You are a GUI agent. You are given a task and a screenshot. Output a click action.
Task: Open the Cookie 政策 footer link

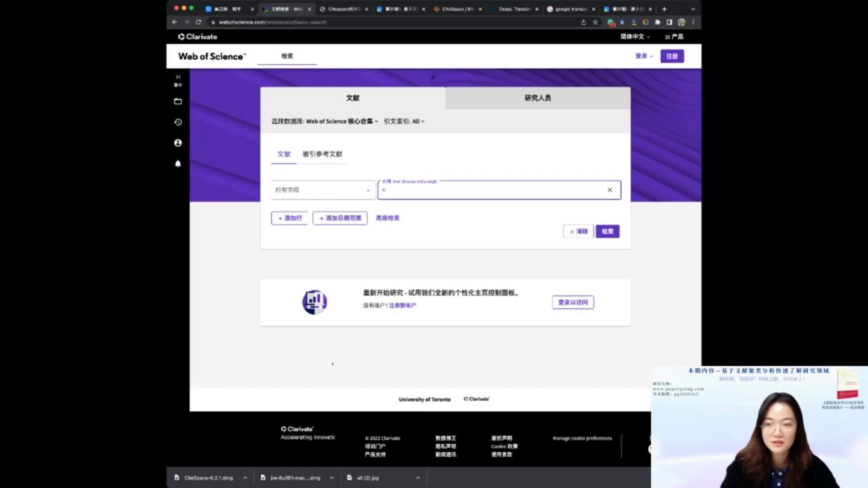pos(504,446)
